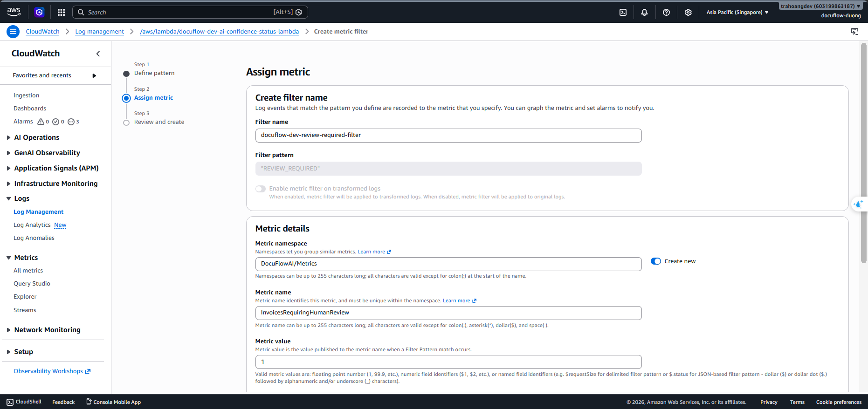Image resolution: width=868 pixels, height=409 pixels.
Task: Expand Application Signals (APM) section
Action: (8, 168)
